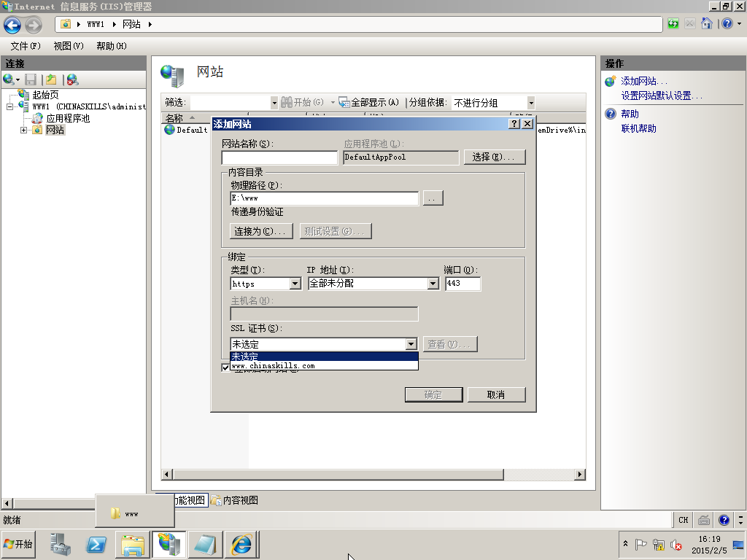Image resolution: width=747 pixels, height=560 pixels.
Task: Click the status bar help icon
Action: tap(724, 520)
